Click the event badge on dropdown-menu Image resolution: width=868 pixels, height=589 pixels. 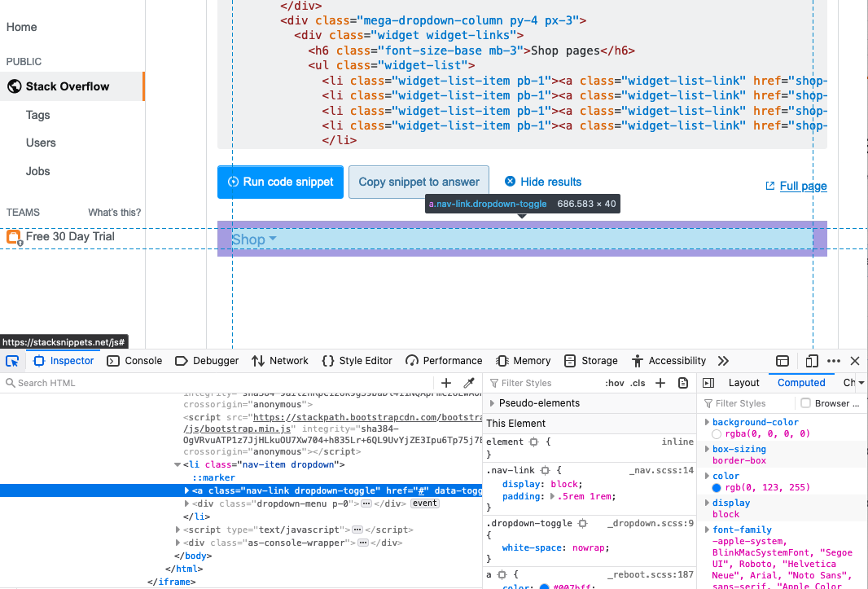click(424, 503)
